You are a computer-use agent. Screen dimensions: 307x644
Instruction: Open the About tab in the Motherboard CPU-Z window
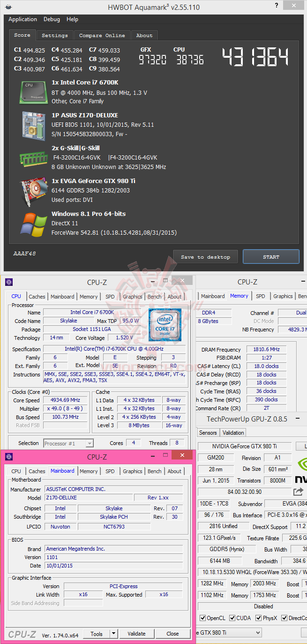click(x=174, y=471)
